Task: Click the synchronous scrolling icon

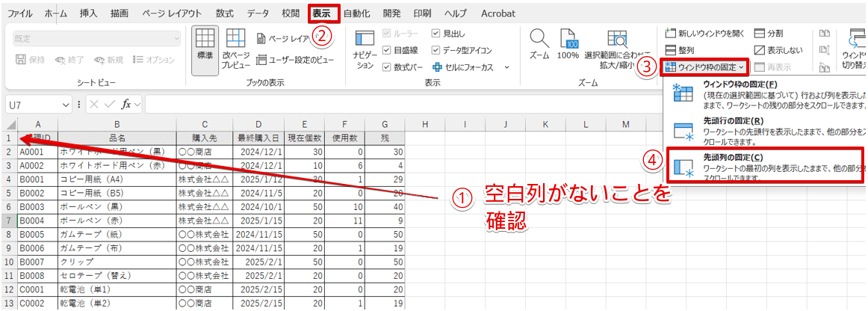Action: click(x=824, y=50)
